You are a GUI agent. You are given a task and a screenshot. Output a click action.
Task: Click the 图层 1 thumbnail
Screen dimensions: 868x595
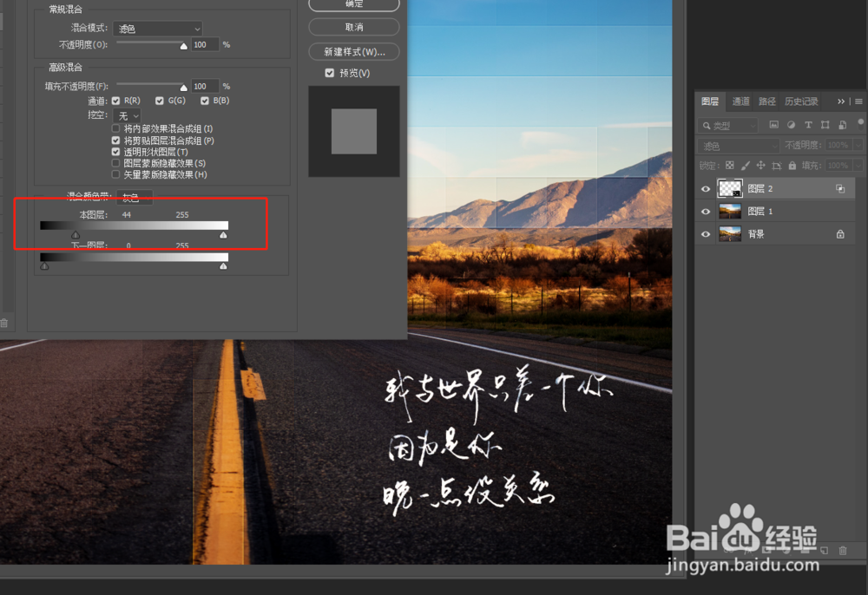[730, 212]
